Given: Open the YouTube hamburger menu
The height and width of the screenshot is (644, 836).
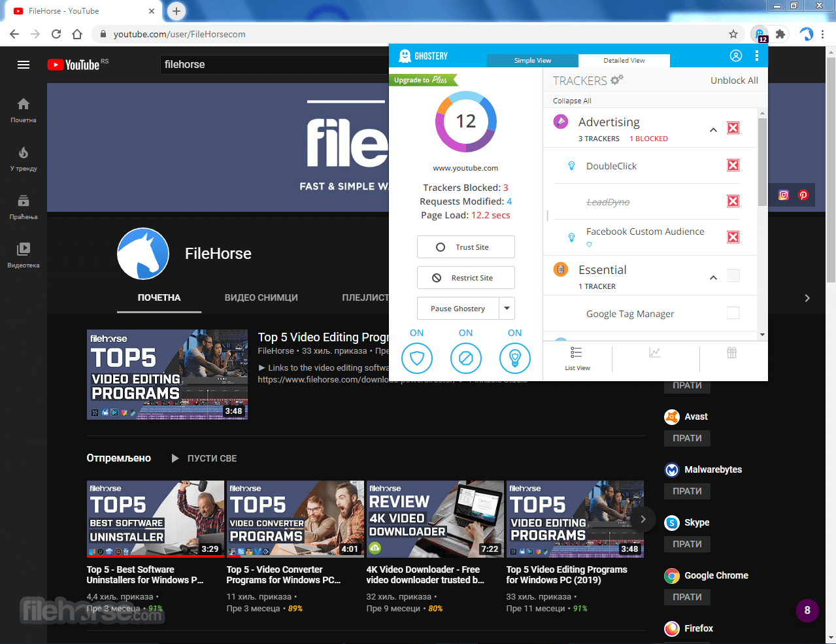Looking at the screenshot, I should click(24, 64).
